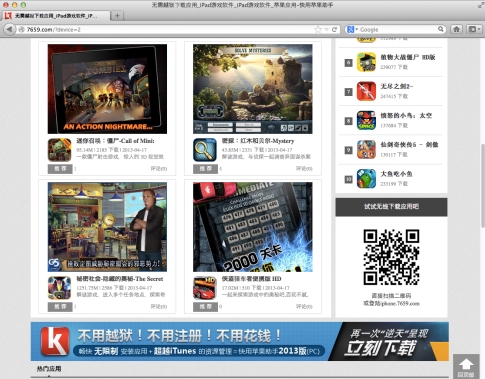The image size is (485, 379).
Task: Reload the page with the refresh icon
Action: point(334,29)
